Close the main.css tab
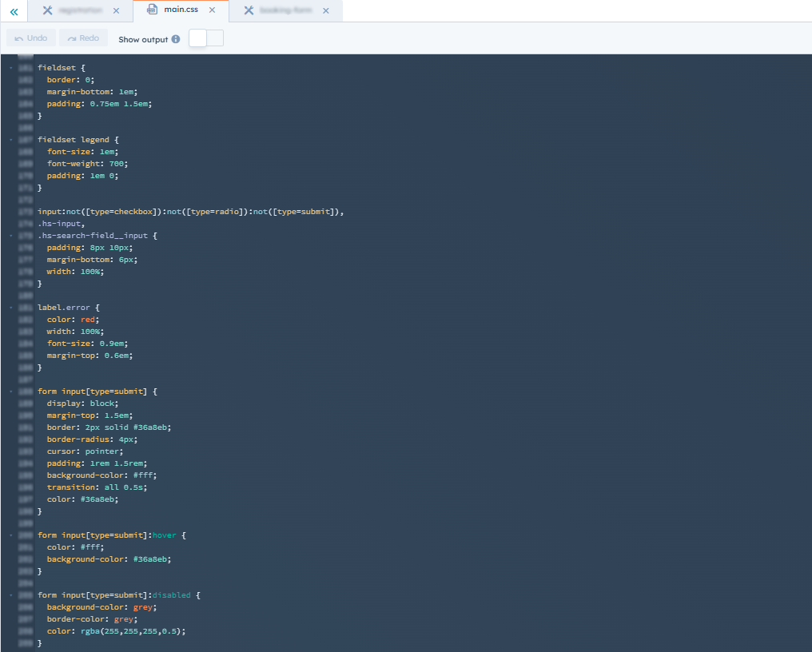 [212, 10]
